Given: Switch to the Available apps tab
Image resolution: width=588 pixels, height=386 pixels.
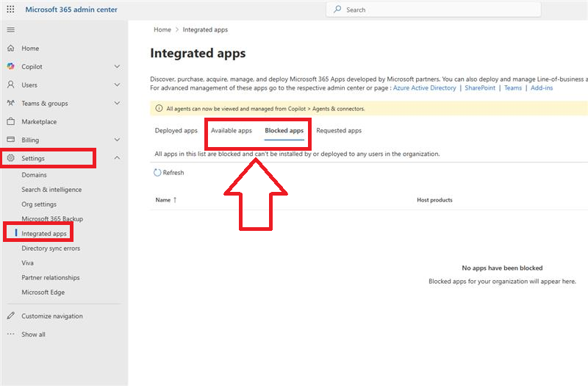Looking at the screenshot, I should click(x=232, y=131).
